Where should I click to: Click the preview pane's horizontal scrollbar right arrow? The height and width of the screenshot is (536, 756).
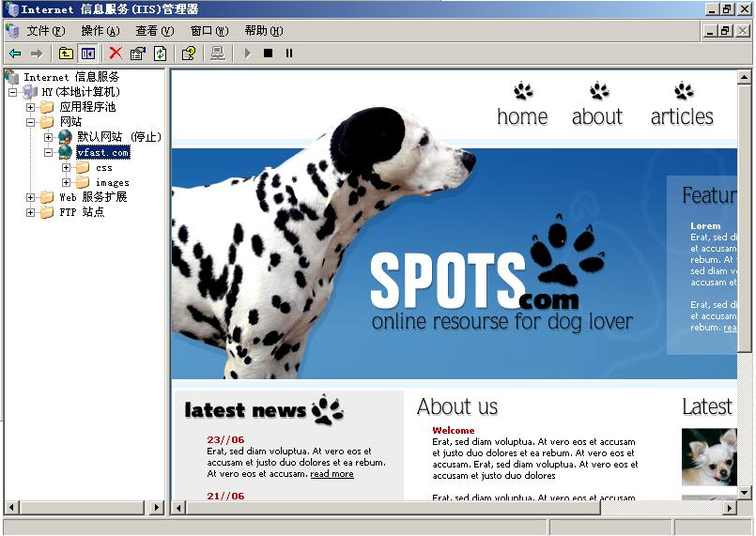pos(729,508)
